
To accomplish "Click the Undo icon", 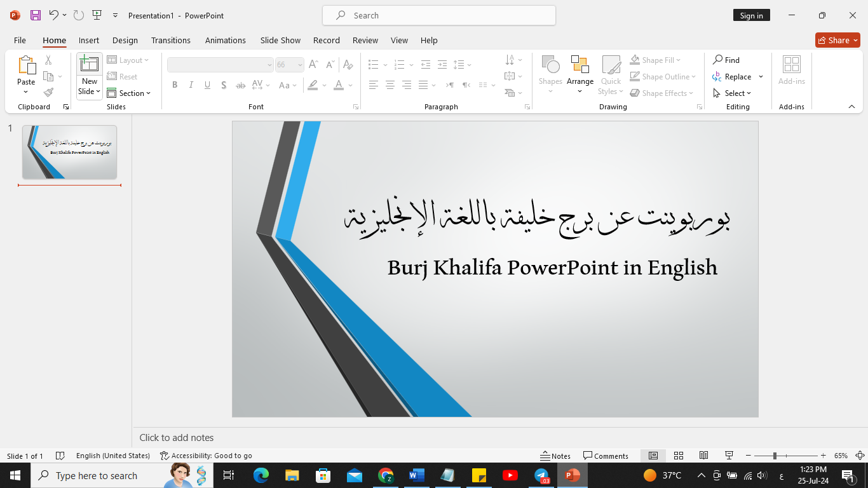I will (54, 15).
